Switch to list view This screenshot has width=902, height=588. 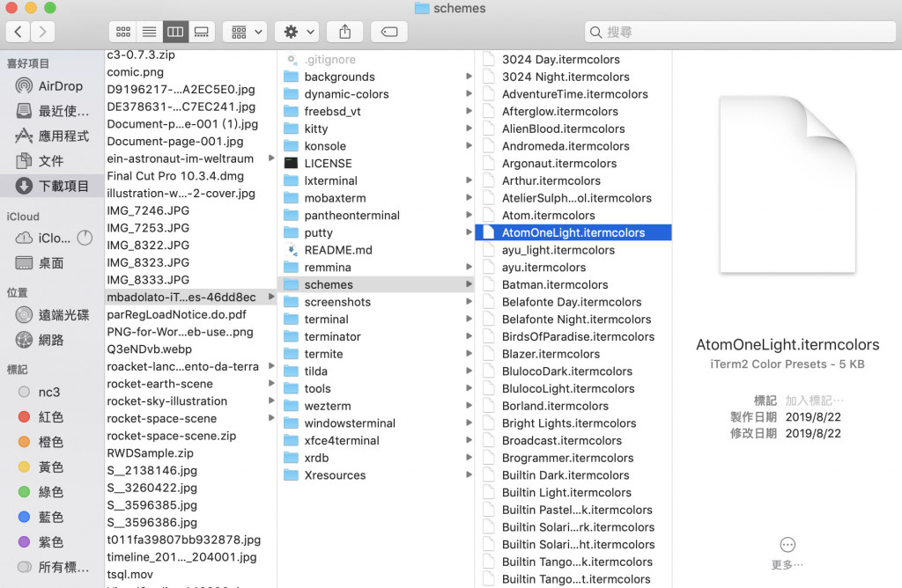(150, 32)
